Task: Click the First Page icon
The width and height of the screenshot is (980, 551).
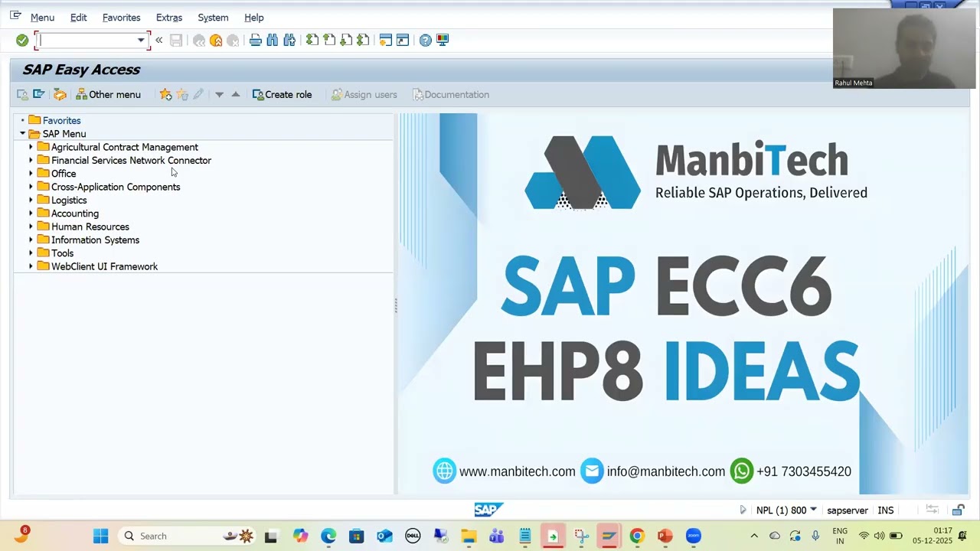Action: (312, 40)
